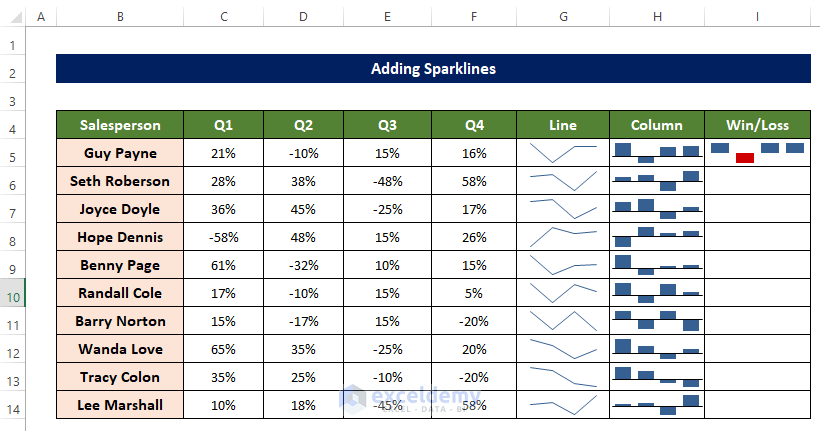Select Barry Norton's empty Win/Loss cell
The image size is (820, 431).
click(x=757, y=321)
